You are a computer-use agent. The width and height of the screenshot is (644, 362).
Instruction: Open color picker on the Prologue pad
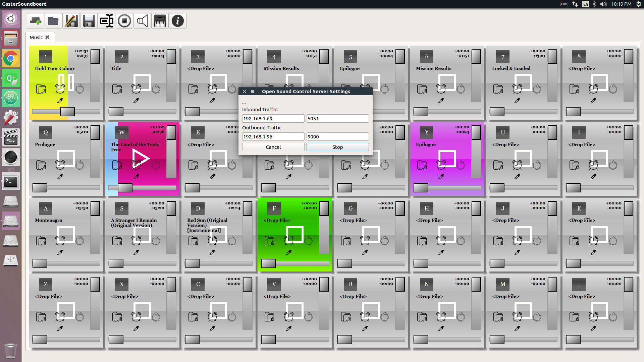coord(60,177)
